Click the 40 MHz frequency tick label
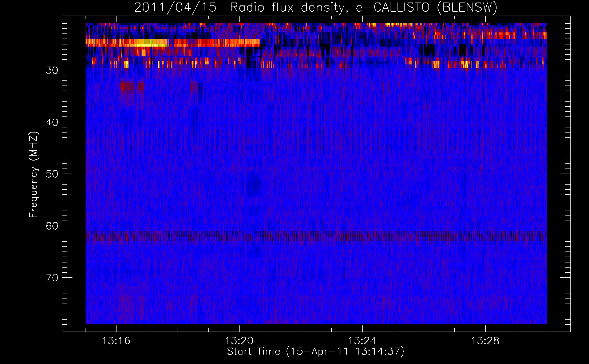 coord(52,122)
